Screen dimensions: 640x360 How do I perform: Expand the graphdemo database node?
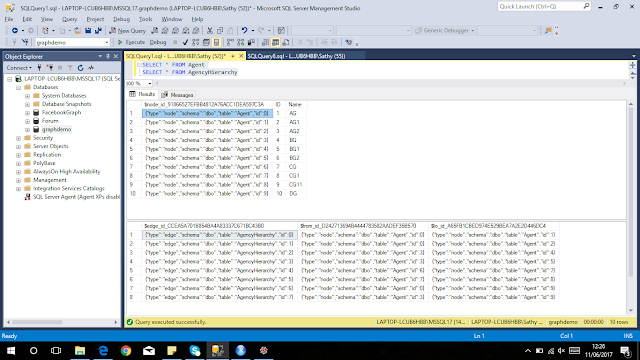(27, 129)
